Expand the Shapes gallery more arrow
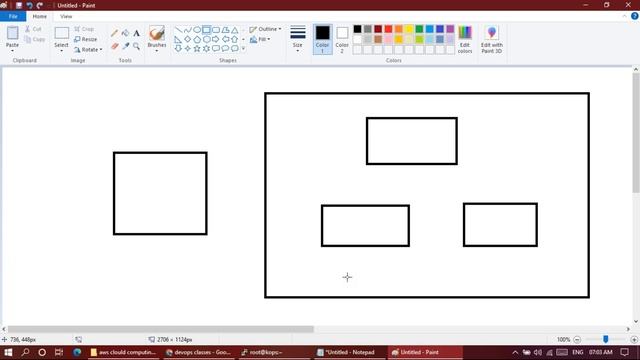The image size is (640, 360). pos(244,49)
